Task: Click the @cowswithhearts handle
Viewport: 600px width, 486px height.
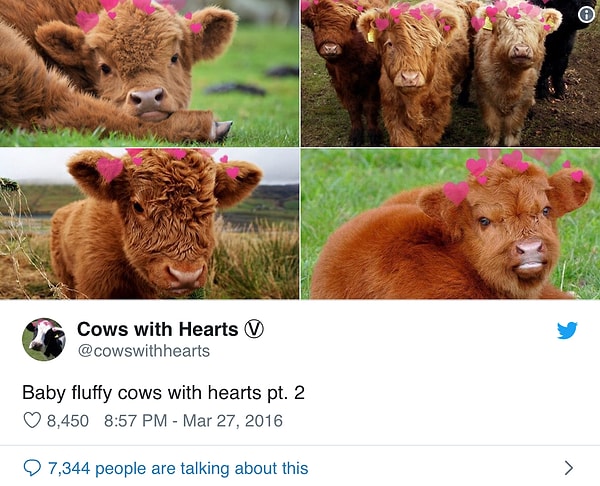Action: [x=143, y=351]
